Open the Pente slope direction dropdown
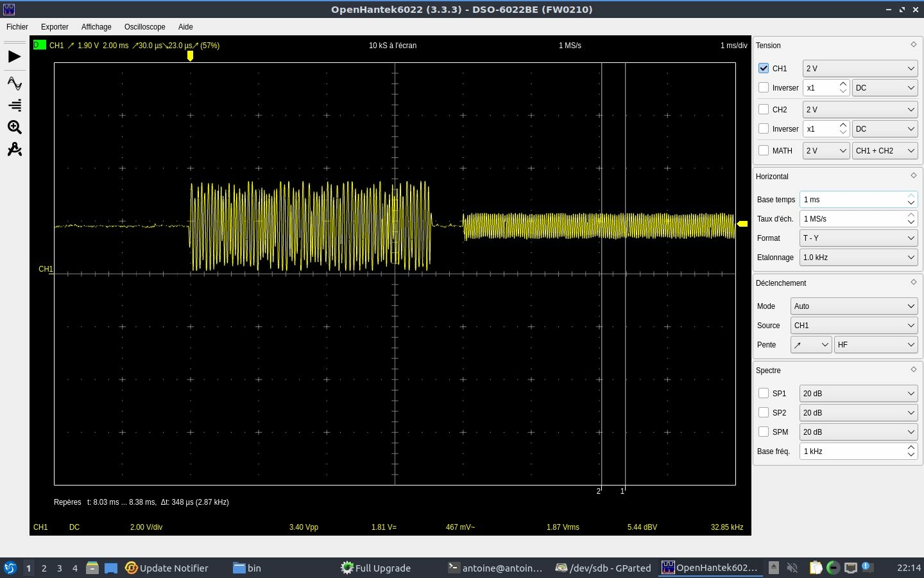The height and width of the screenshot is (578, 924). pos(811,344)
